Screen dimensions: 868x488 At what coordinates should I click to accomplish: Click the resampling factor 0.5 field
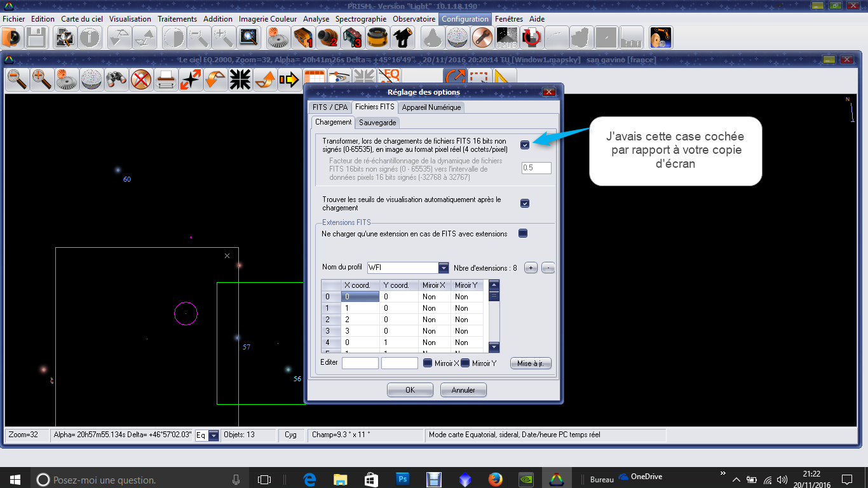point(536,168)
